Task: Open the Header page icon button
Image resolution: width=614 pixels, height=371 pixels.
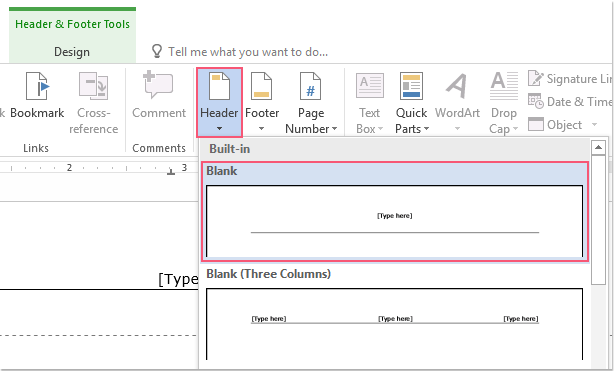Action: pos(219,86)
